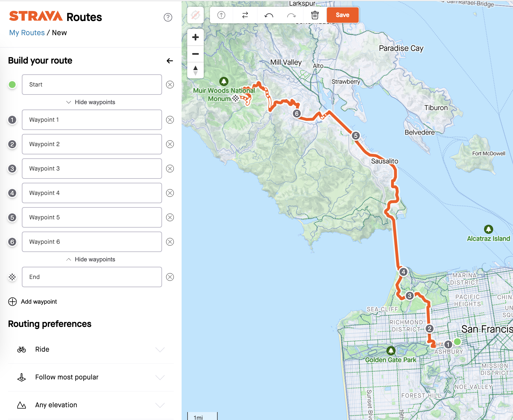
Task: Navigate to My Routes
Action: (27, 32)
